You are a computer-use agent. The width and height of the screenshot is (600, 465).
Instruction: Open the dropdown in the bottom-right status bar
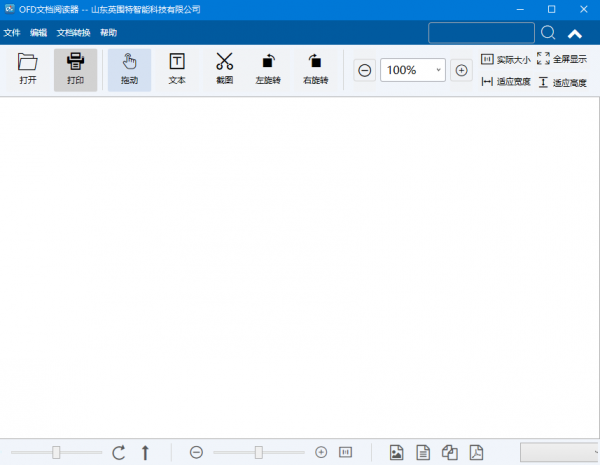click(559, 453)
